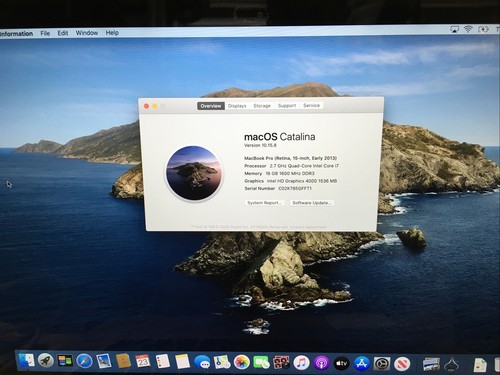Switch to the Overview tab

tap(211, 106)
